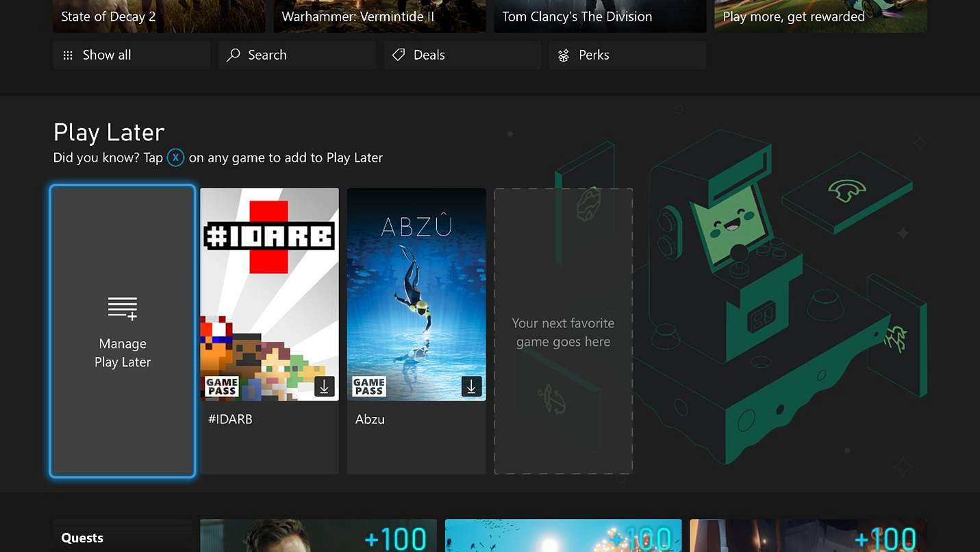980x552 pixels.
Task: Select the Perks icon
Action: pyautogui.click(x=564, y=55)
